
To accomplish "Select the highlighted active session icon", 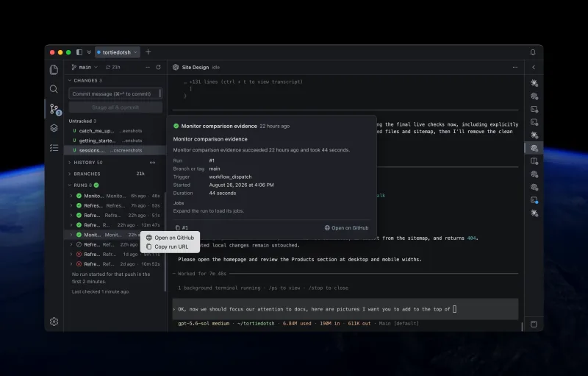I will 534,148.
